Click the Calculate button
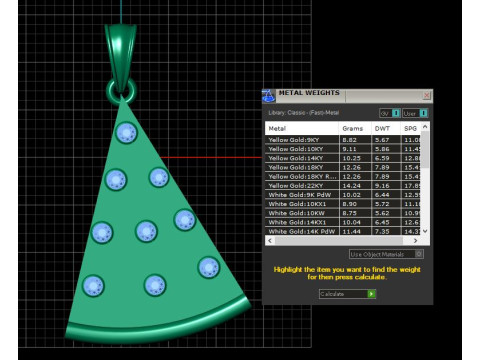Viewport: 480px width, 360px height. pos(347,294)
